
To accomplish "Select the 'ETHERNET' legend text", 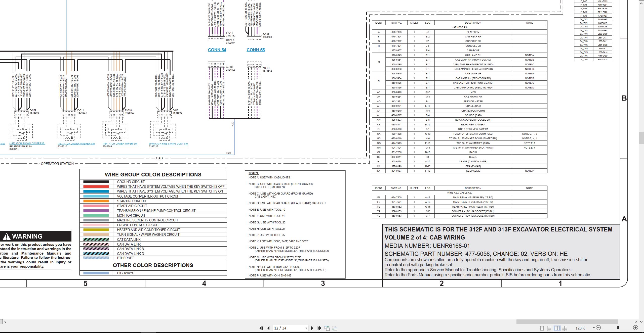I will click(125, 258).
